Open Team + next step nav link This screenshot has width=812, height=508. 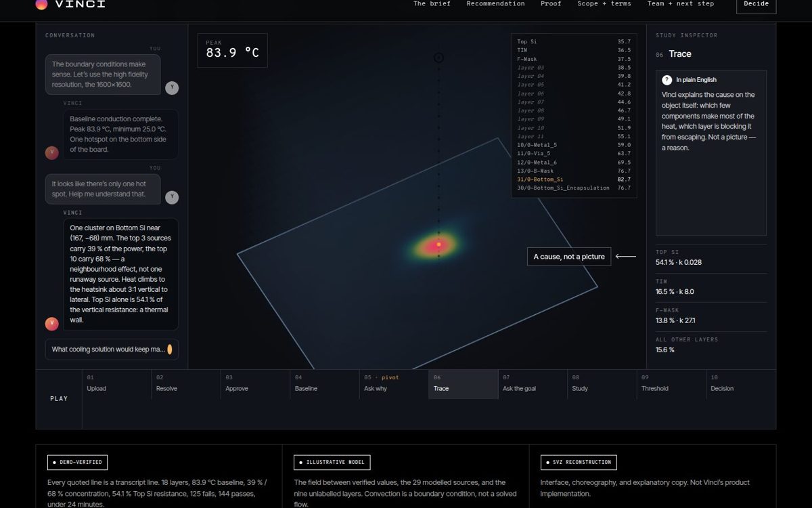tap(681, 3)
